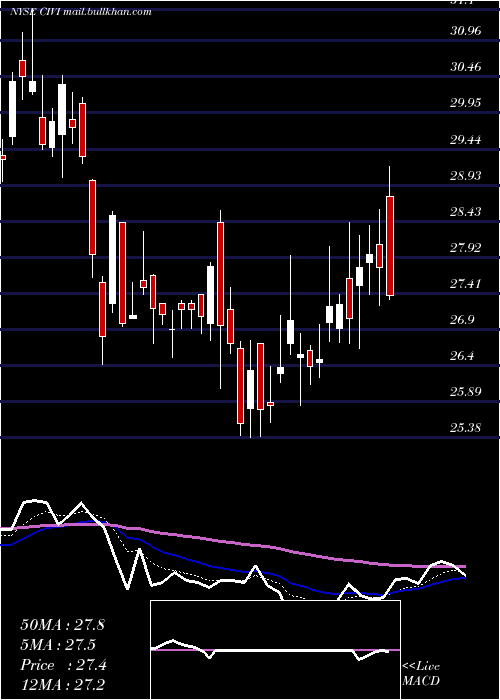
Task: Select the 25.89 price axis label
Action: click(x=466, y=392)
